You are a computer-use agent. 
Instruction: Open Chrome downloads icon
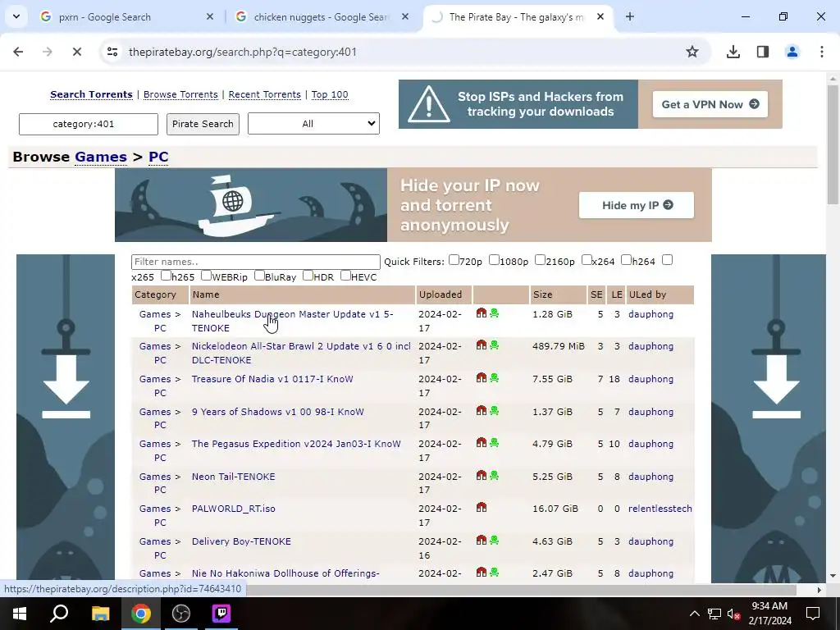pyautogui.click(x=733, y=52)
